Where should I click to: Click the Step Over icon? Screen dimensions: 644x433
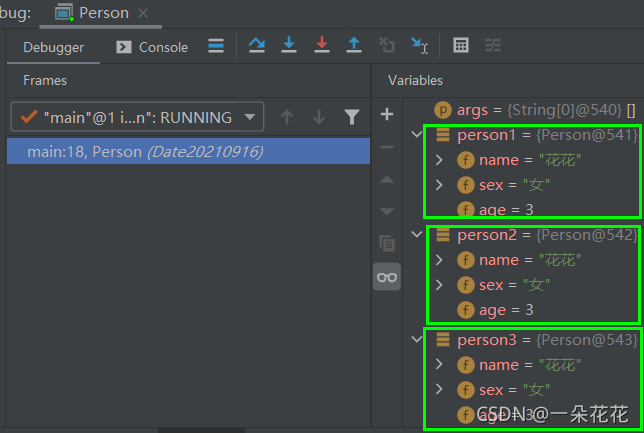(257, 45)
